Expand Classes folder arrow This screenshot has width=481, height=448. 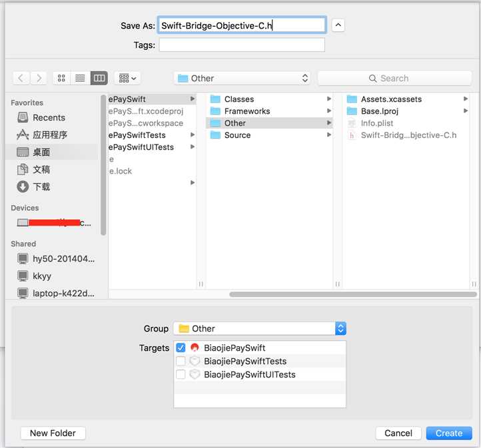(328, 99)
